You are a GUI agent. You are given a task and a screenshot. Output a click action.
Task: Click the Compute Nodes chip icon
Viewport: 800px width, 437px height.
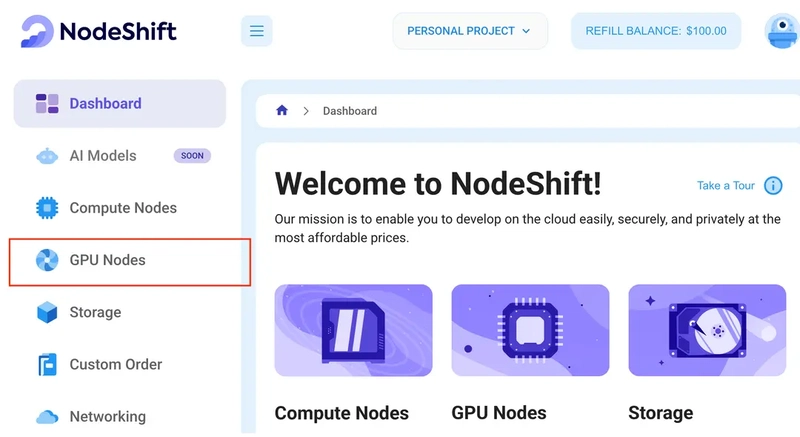pos(47,208)
